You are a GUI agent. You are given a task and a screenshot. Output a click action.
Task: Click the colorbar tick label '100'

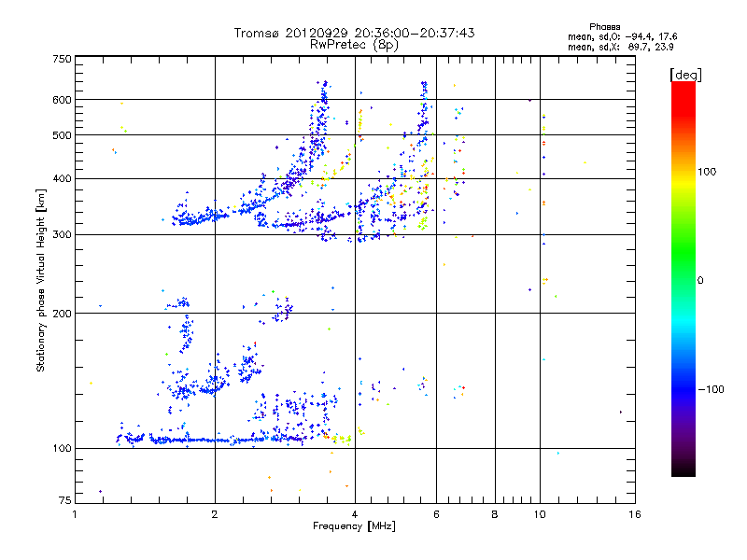[x=707, y=172]
